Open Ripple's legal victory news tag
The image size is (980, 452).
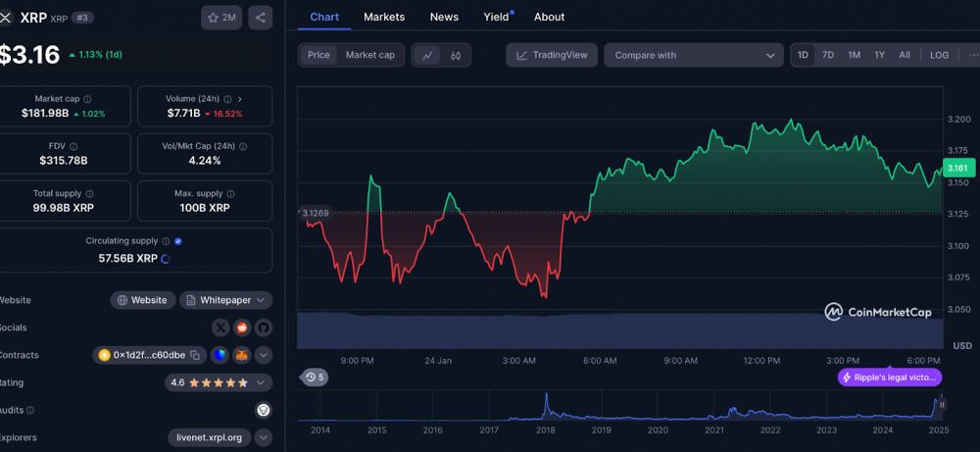point(890,377)
